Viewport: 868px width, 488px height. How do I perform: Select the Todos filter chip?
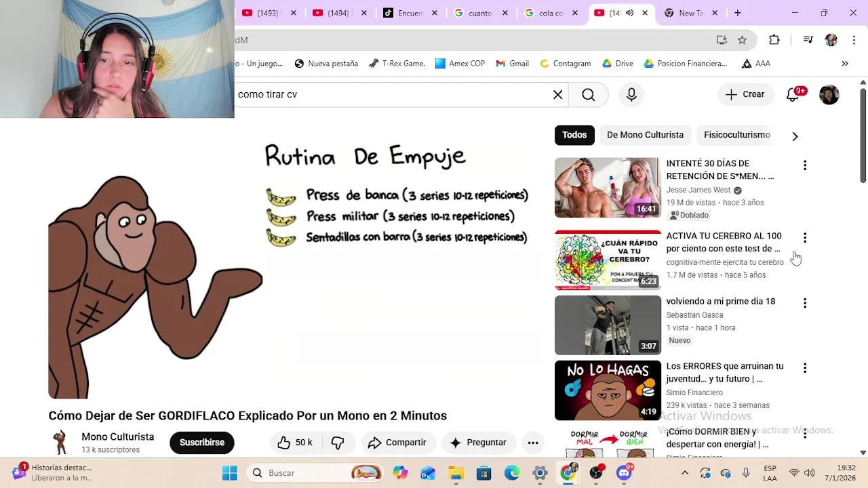coord(574,135)
